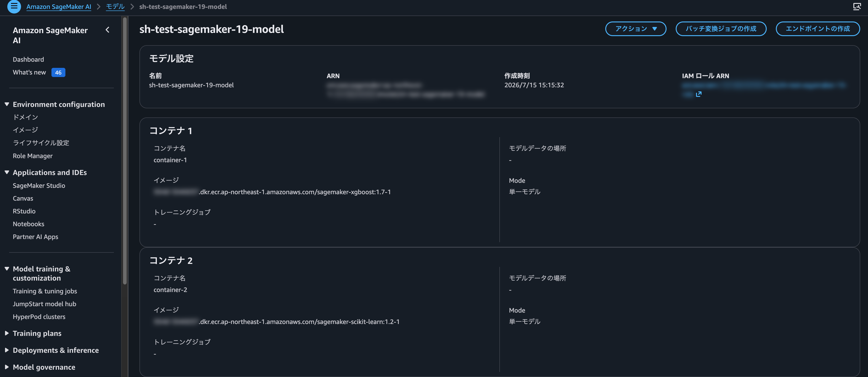868x377 pixels.
Task: Open JumpStart model hub page
Action: [x=45, y=304]
